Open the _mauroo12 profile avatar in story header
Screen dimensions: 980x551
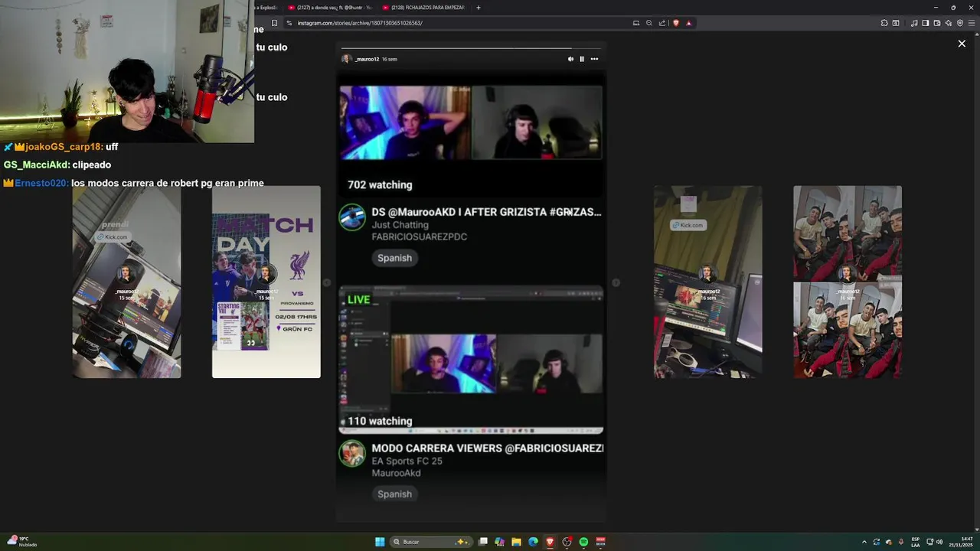coord(346,59)
